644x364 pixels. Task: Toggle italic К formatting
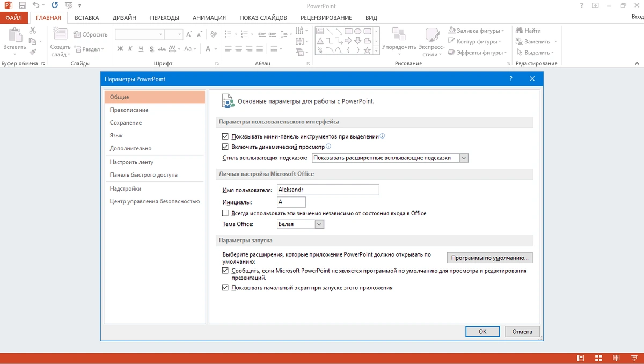point(131,49)
